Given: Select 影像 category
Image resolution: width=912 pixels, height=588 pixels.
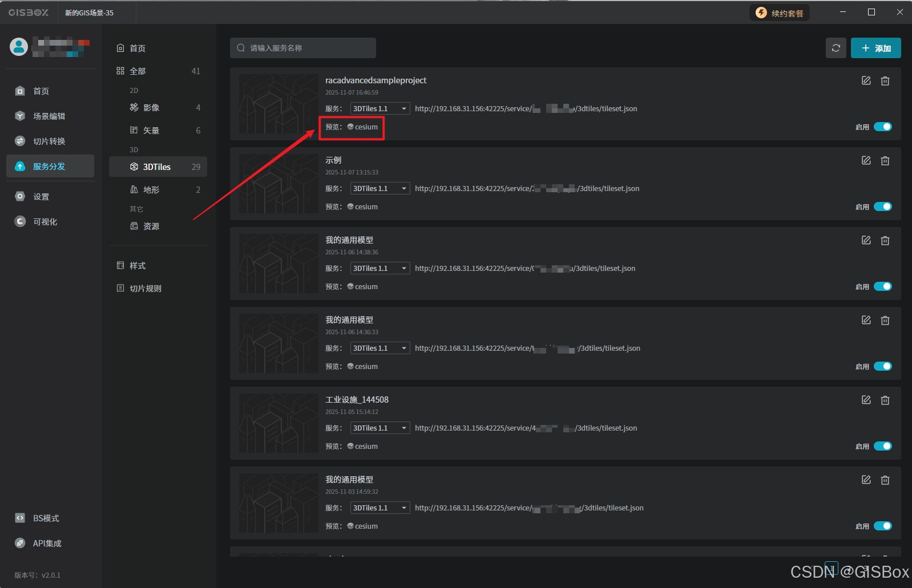Looking at the screenshot, I should [158, 108].
